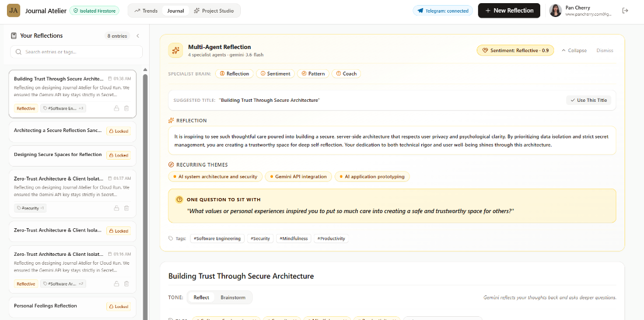Select the Coach specialist chip
Viewport: 644px width, 320px height.
pyautogui.click(x=346, y=74)
